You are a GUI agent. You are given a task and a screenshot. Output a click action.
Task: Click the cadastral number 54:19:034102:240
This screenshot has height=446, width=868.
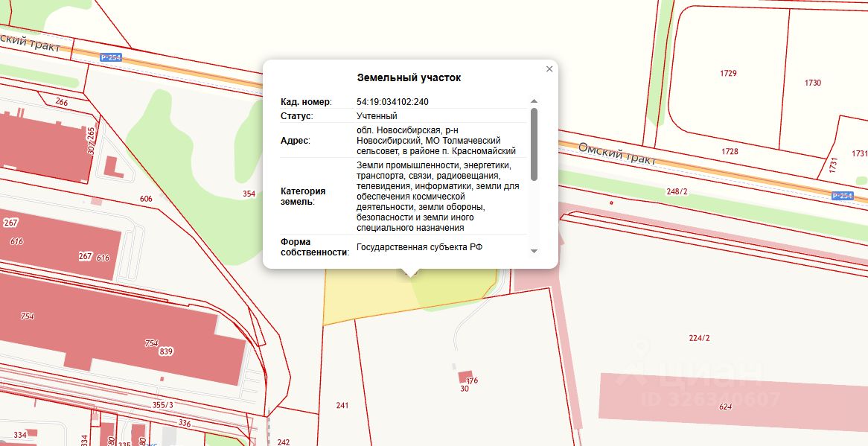tap(392, 102)
